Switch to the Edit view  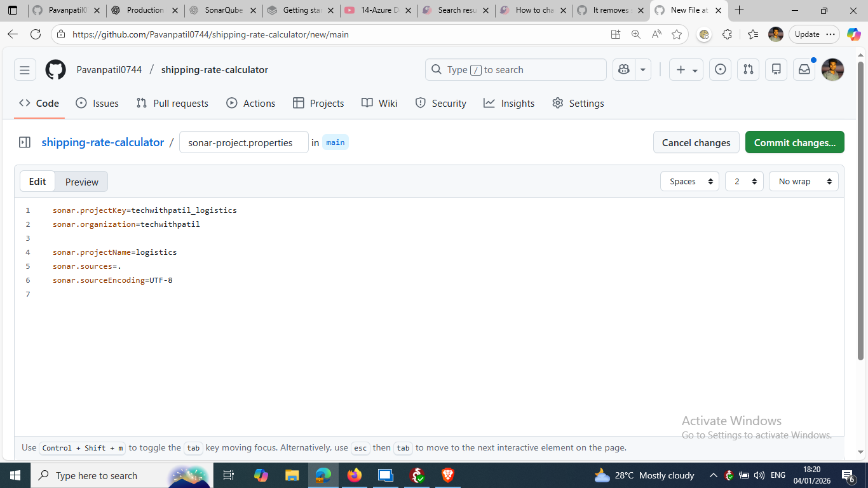[37, 182]
